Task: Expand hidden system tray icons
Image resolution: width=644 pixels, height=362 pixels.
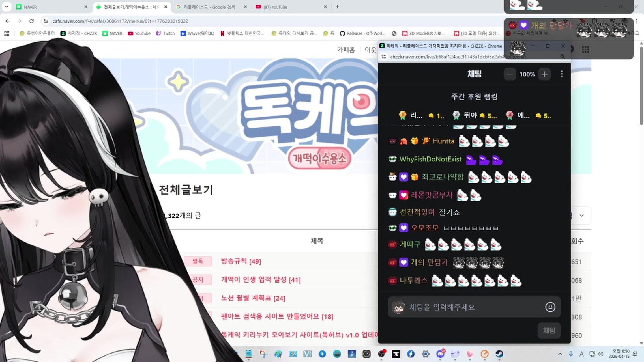Action: [x=561, y=354]
